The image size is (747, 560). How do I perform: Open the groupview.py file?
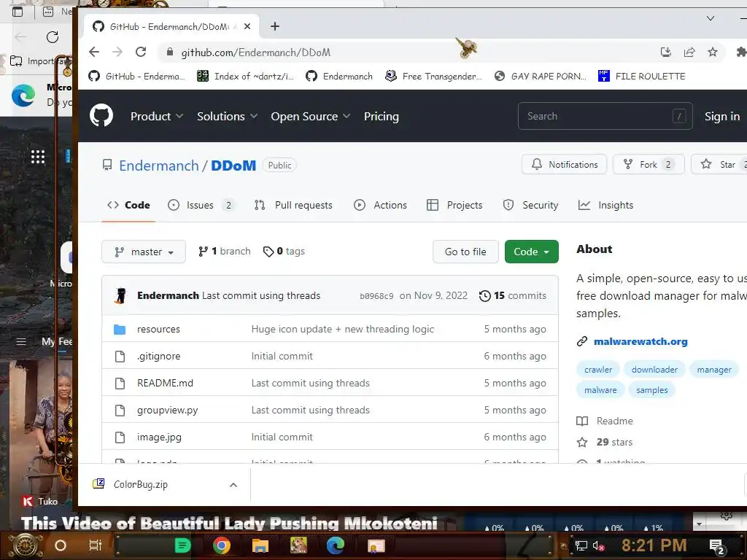point(167,410)
